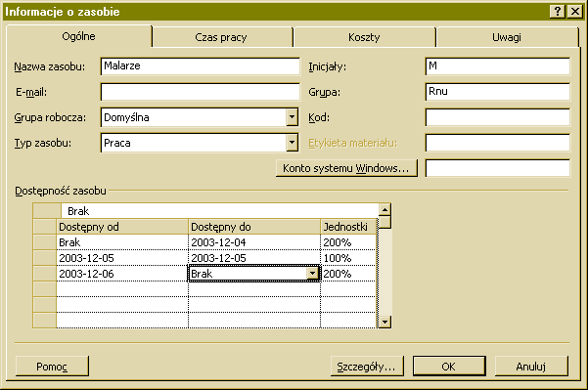Open the Koszty tab
The image size is (588, 390).
coord(364,37)
